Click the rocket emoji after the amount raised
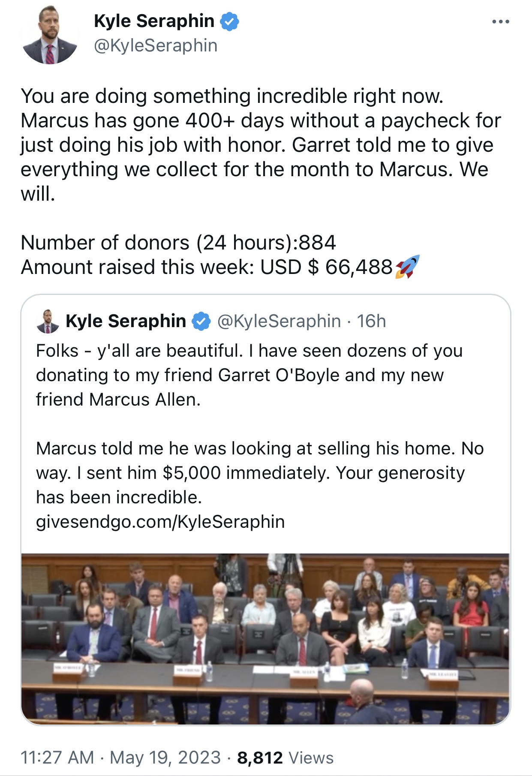The width and height of the screenshot is (532, 776). click(407, 267)
